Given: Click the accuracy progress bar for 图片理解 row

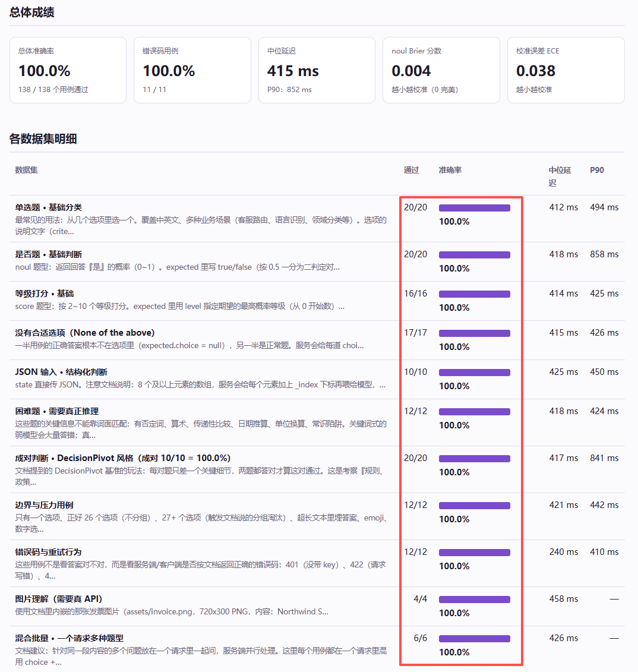Looking at the screenshot, I should [x=474, y=600].
